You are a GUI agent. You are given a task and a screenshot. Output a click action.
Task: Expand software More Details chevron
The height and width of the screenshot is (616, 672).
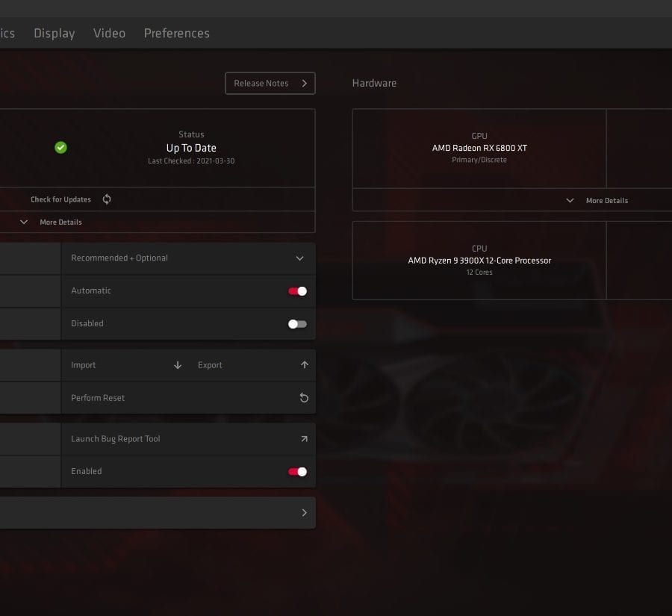point(24,222)
